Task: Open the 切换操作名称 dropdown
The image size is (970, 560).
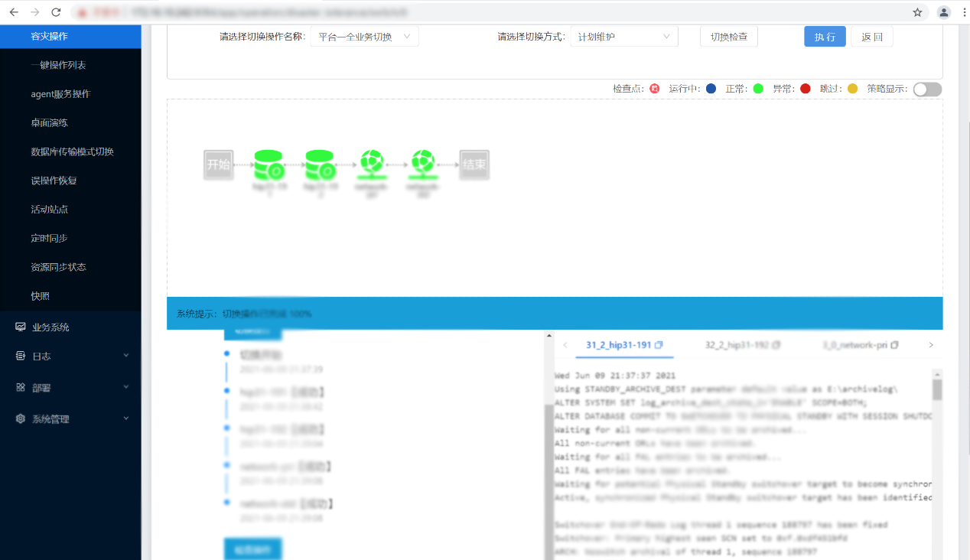Action: pyautogui.click(x=364, y=37)
